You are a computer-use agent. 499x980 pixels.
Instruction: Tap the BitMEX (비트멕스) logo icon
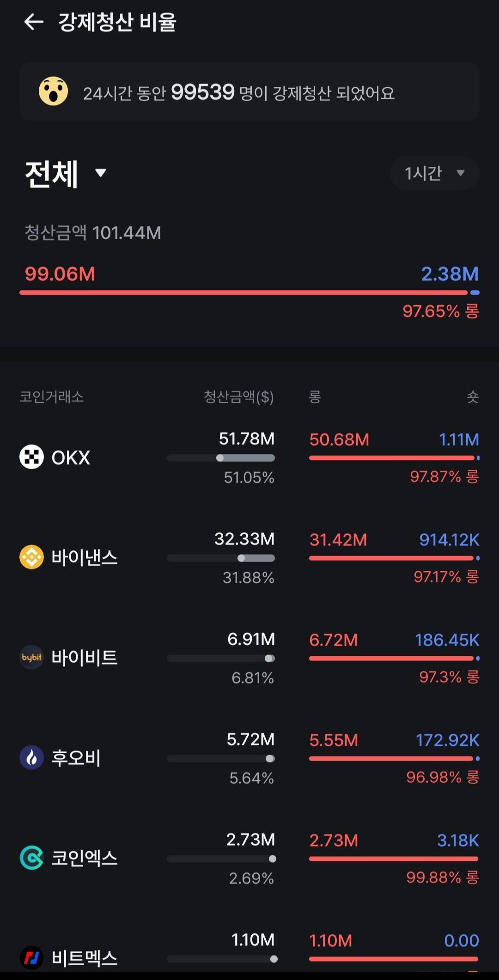[31, 957]
